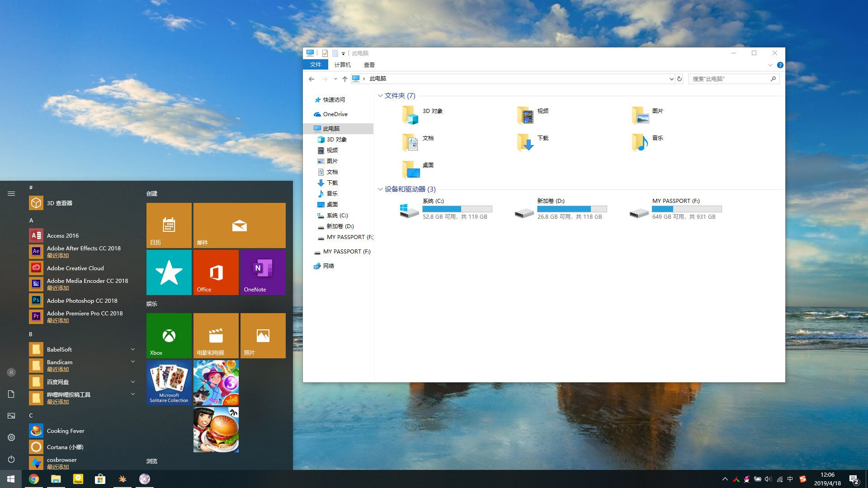Image resolution: width=868 pixels, height=488 pixels.
Task: Open the Mail (邮件) tile
Action: click(240, 225)
